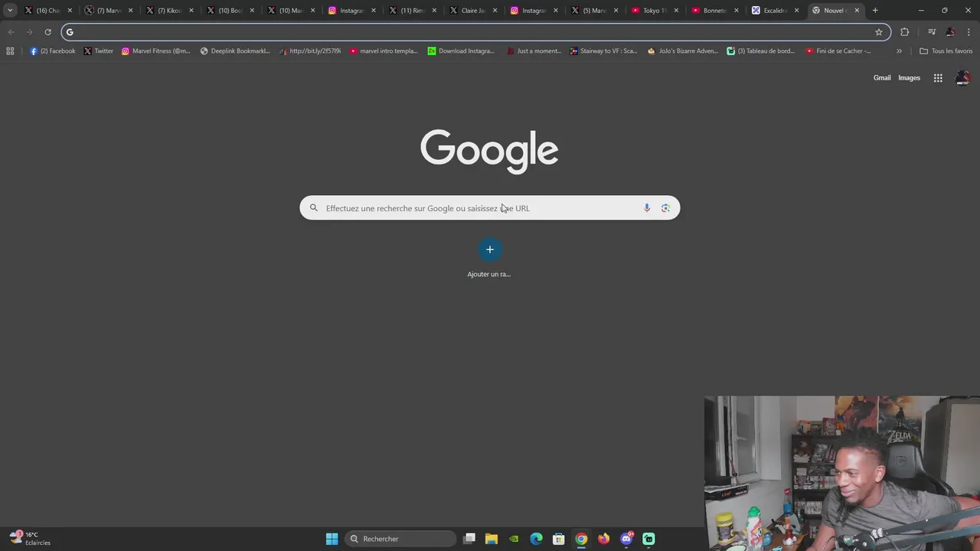Bookmark this page with the star icon
This screenshot has height=551, width=980.
pyautogui.click(x=879, y=32)
